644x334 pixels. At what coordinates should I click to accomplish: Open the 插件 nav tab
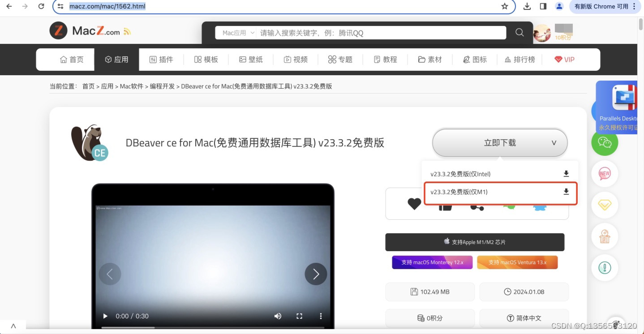pos(161,60)
